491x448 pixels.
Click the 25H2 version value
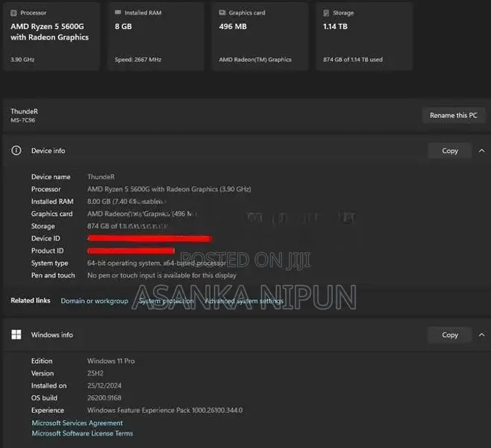point(96,373)
